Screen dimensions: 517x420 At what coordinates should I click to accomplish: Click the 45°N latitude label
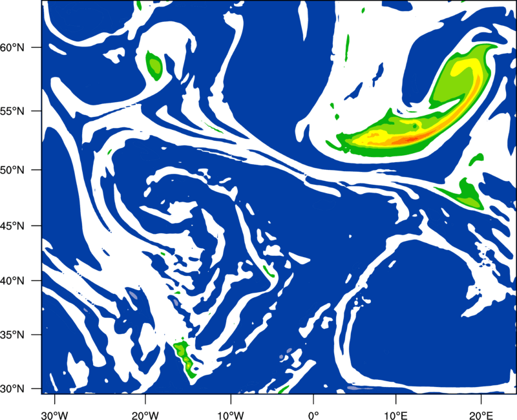tap(12, 226)
